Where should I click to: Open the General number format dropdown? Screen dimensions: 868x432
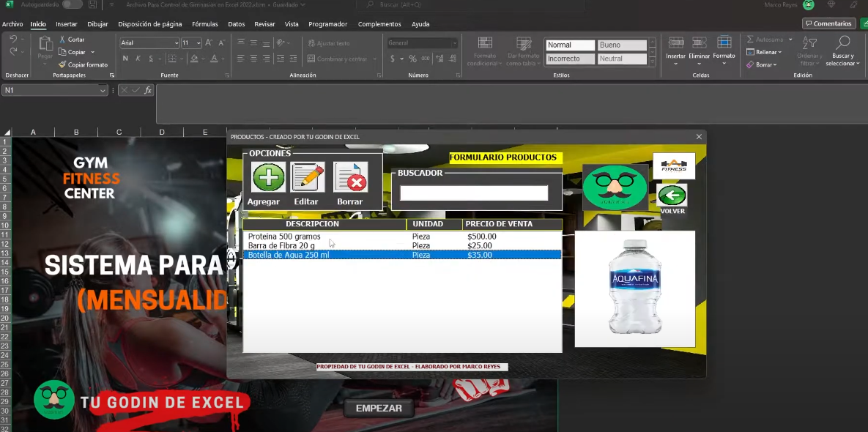tap(454, 43)
